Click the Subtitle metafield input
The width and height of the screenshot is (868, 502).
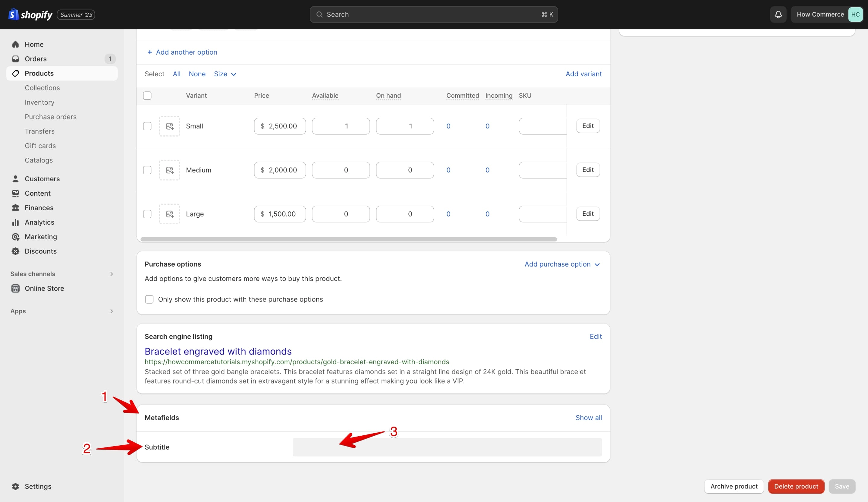coord(447,447)
